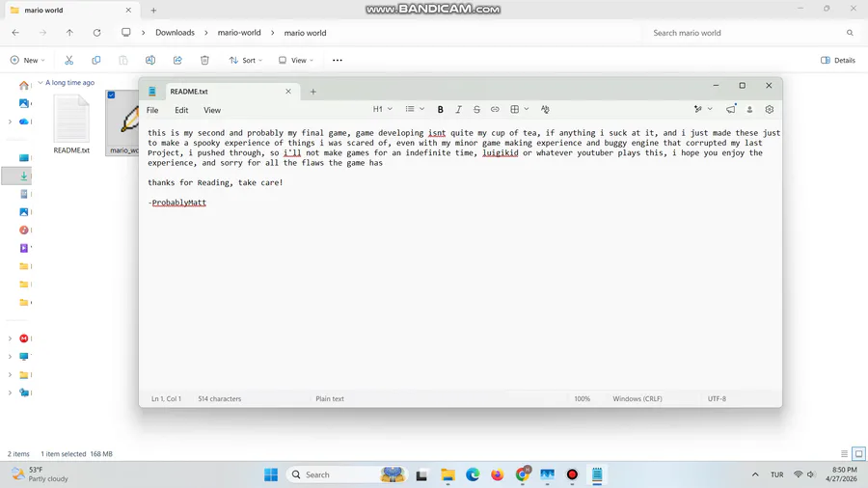This screenshot has width=868, height=488.
Task: Click the Ln 1, Col 1 status entry
Action: 166,399
